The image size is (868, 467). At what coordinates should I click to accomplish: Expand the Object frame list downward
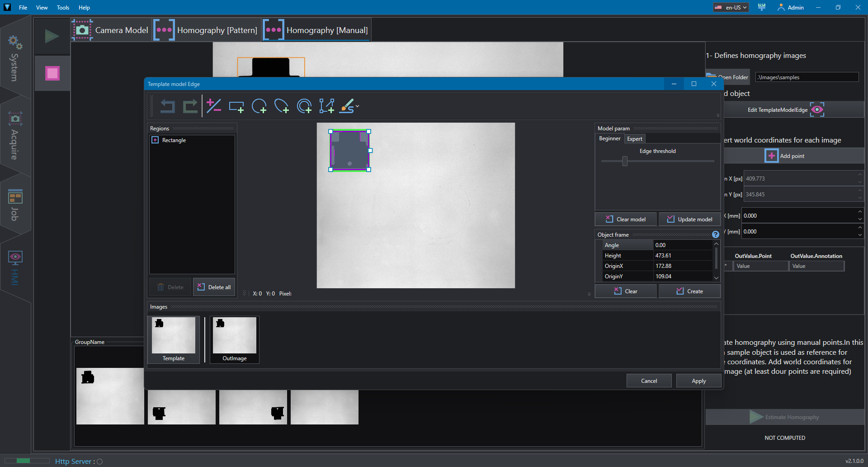pos(716,277)
